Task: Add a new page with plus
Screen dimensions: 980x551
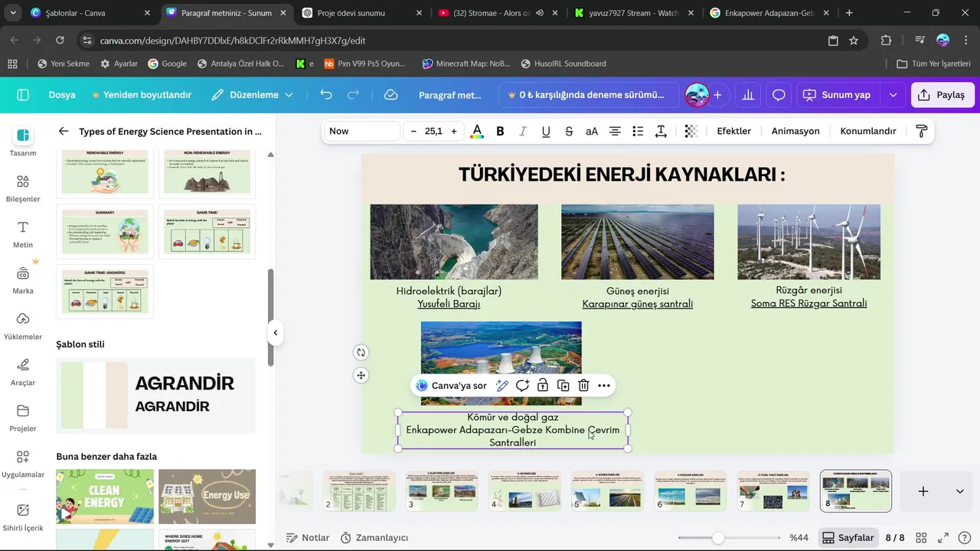Action: [x=923, y=491]
